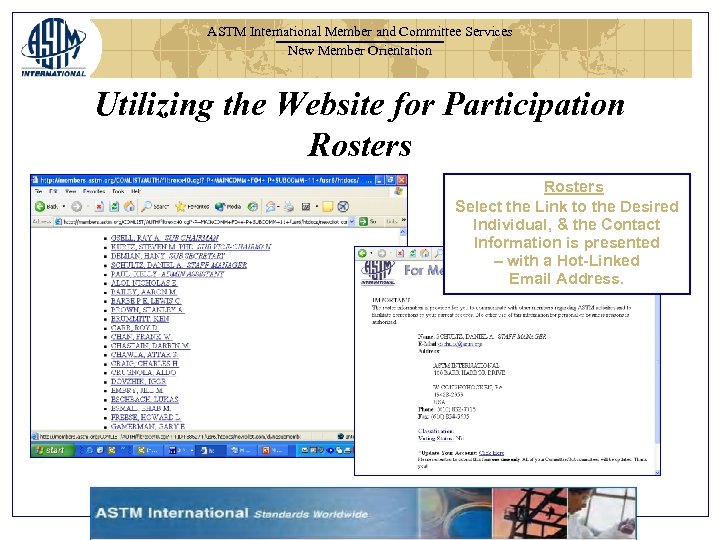Open the Favorites menu
The height and width of the screenshot is (540, 720).
click(x=94, y=191)
